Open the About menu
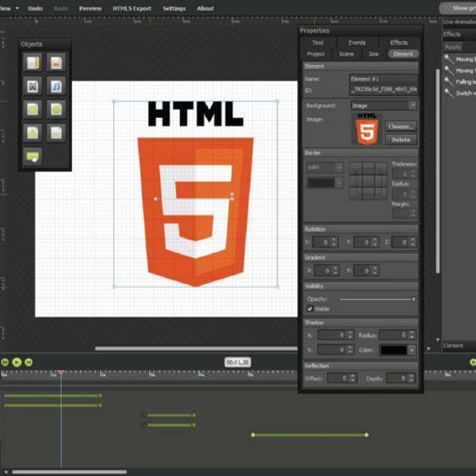Image resolution: width=476 pixels, height=476 pixels. [205, 8]
